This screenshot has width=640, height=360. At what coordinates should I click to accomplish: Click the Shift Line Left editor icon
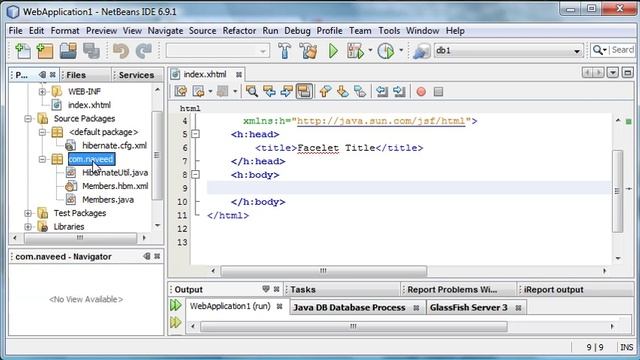click(x=382, y=91)
